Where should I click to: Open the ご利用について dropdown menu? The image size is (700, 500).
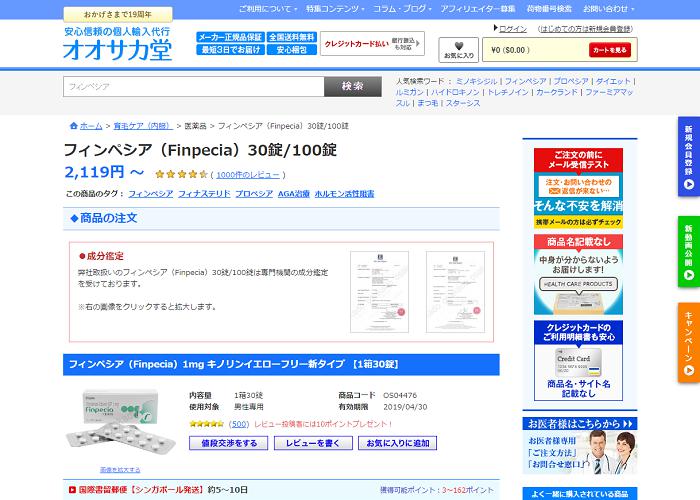tap(268, 8)
